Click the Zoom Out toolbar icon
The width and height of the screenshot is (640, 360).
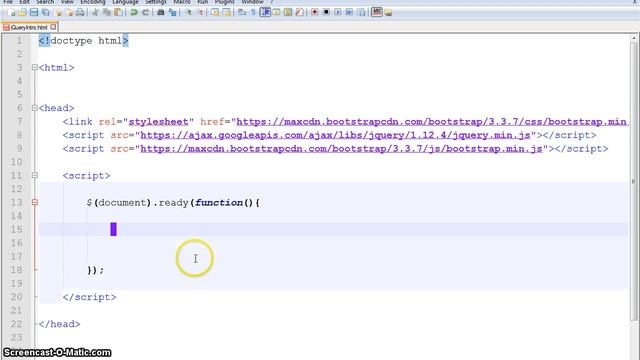(x=200, y=12)
